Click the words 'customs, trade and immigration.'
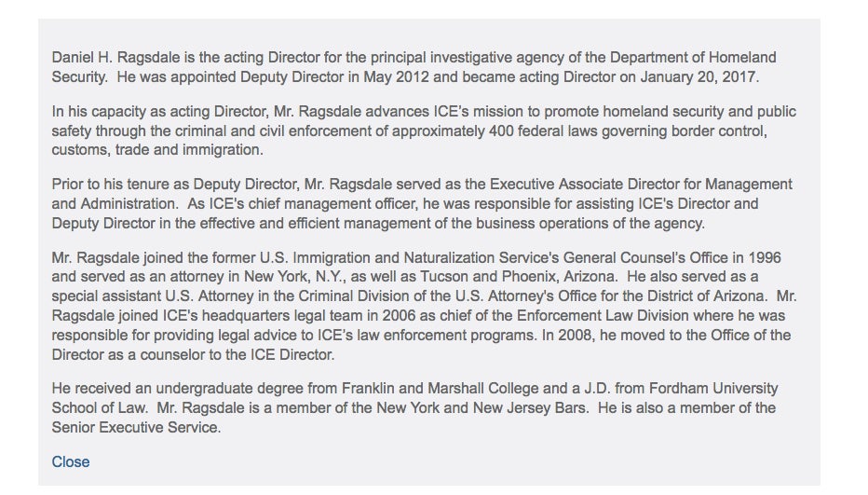The width and height of the screenshot is (868, 495). pos(157,150)
